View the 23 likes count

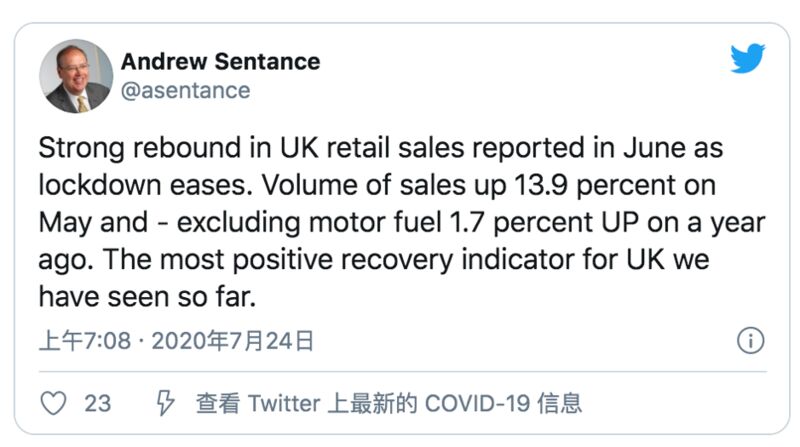97,404
